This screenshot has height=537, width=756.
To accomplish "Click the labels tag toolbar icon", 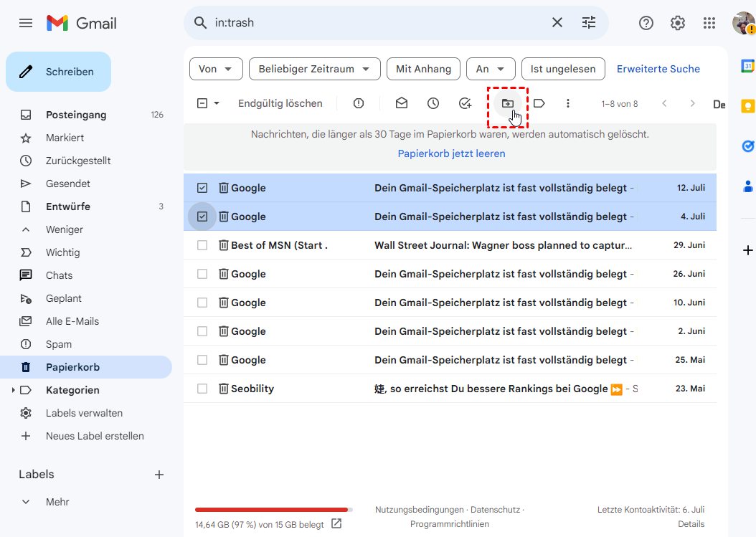I will pyautogui.click(x=539, y=103).
